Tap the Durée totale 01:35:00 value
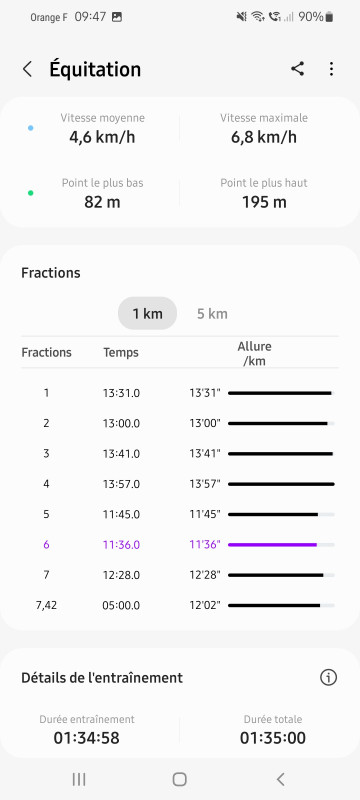 (273, 738)
